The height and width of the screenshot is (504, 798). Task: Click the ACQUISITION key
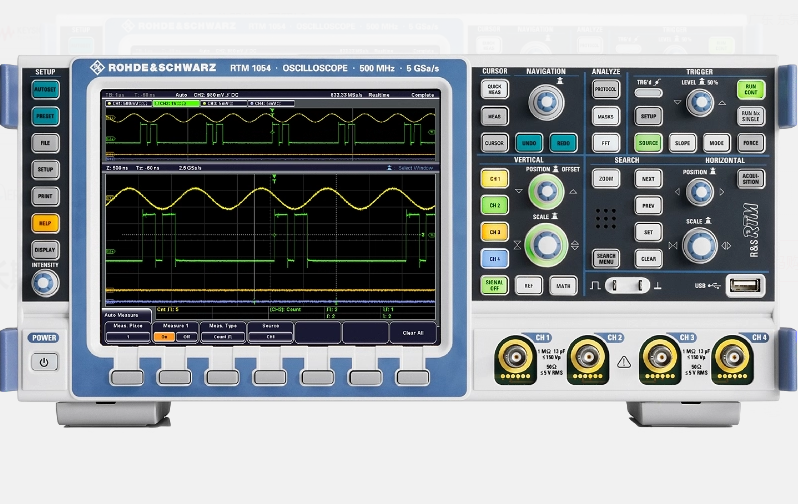751,179
